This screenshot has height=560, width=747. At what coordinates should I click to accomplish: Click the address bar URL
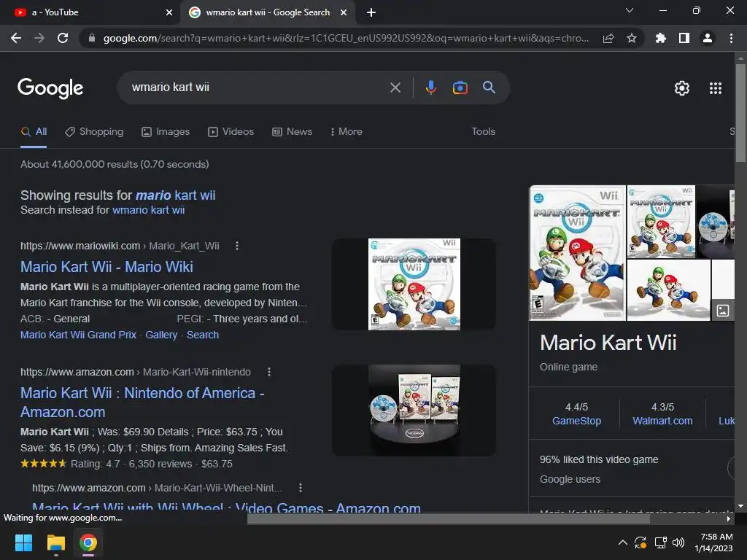coord(346,38)
